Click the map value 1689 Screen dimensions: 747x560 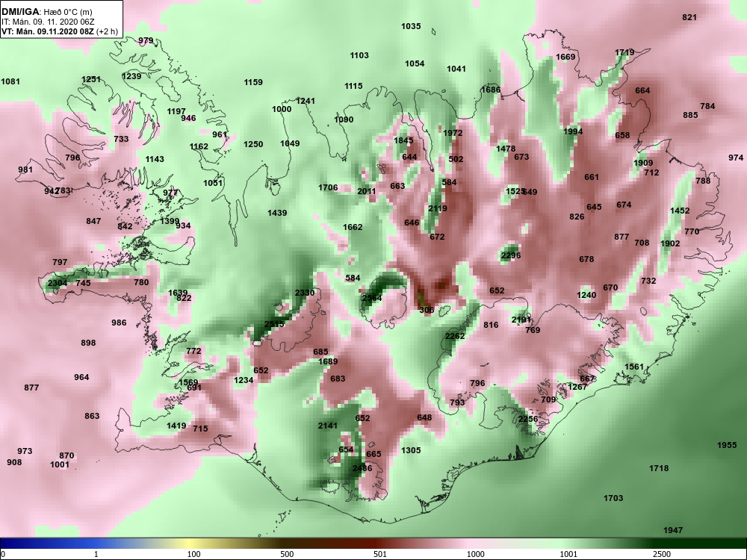[x=328, y=361]
